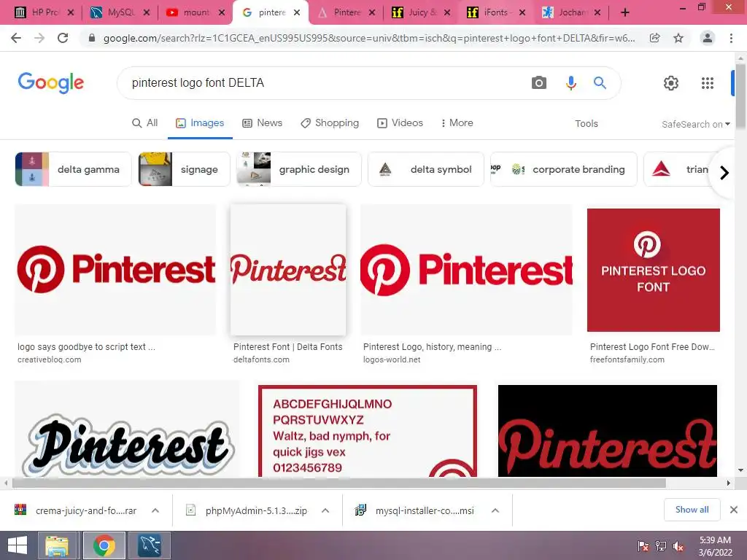
Task: Search by image using the camera icon
Action: click(x=539, y=83)
